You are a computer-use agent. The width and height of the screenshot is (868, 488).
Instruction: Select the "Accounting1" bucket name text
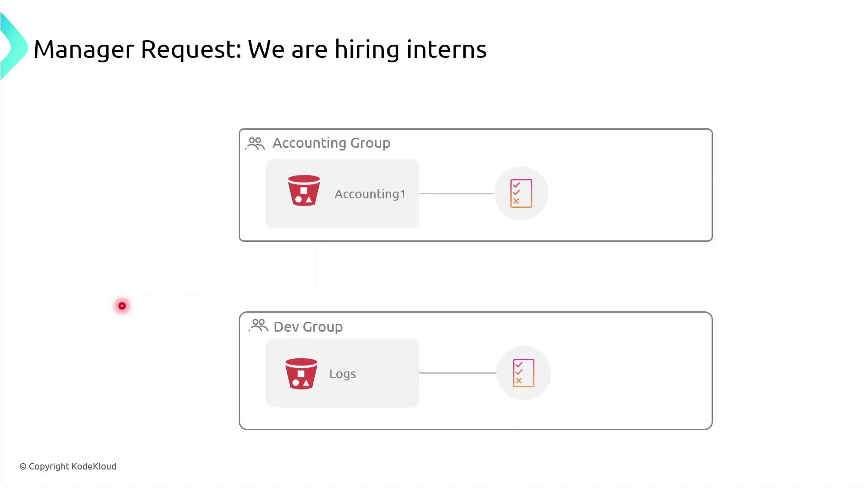click(x=370, y=194)
